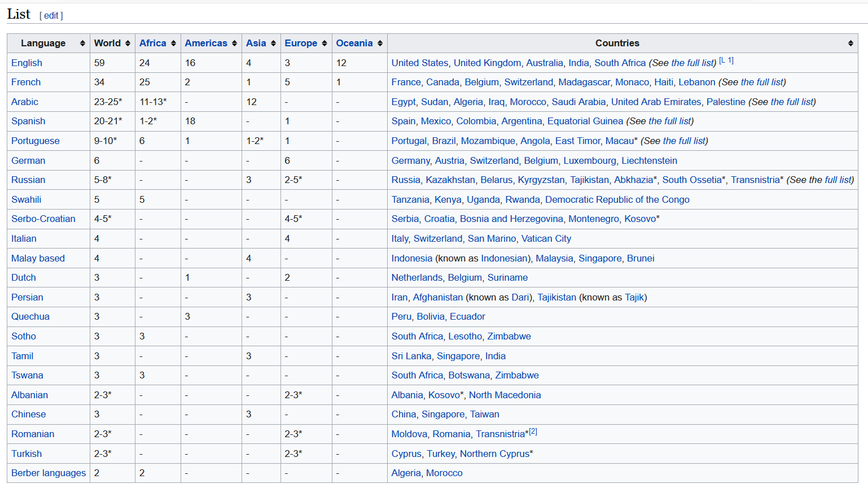Screen dimensions: 868x488
Task: Open the Oceania header link
Action: 354,43
